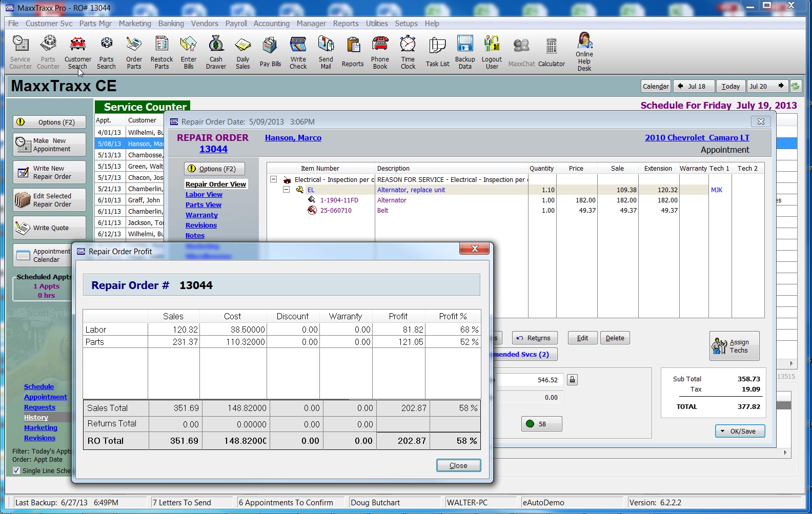
Task: Open the Setups menu
Action: click(406, 24)
